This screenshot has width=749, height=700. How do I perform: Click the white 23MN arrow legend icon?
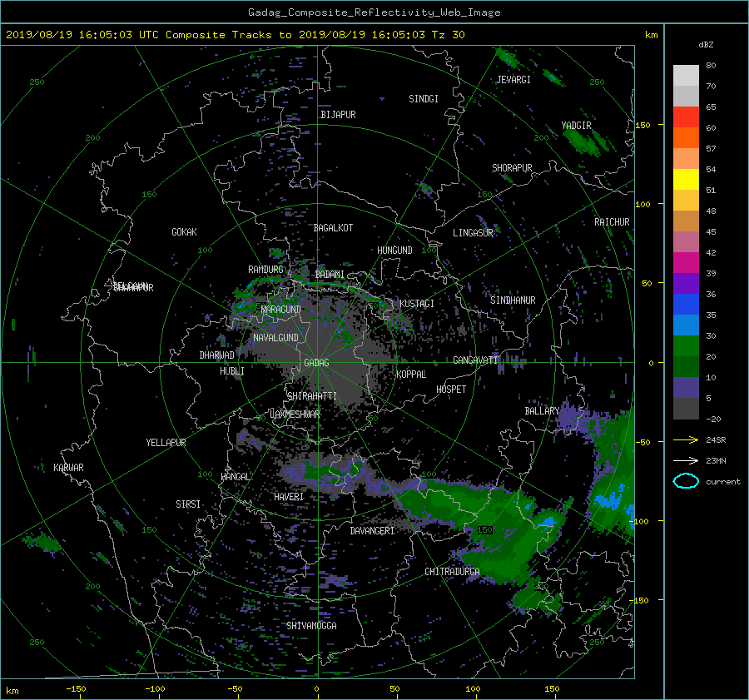[686, 460]
